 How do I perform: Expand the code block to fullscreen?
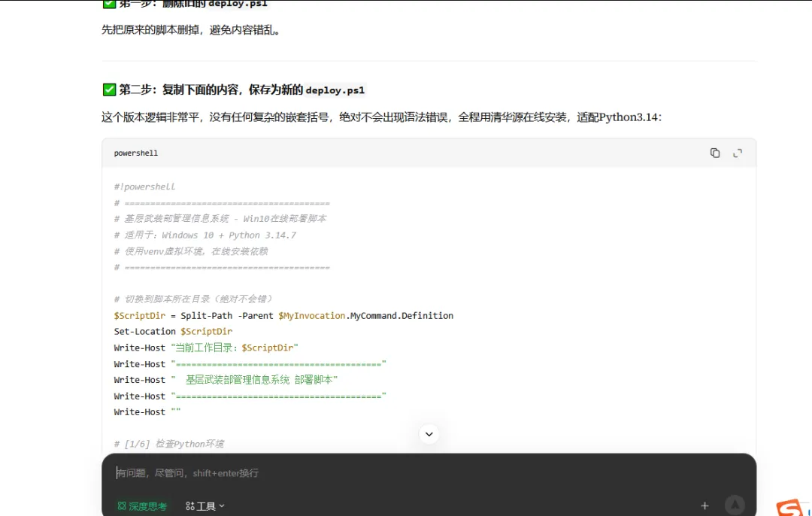(738, 153)
